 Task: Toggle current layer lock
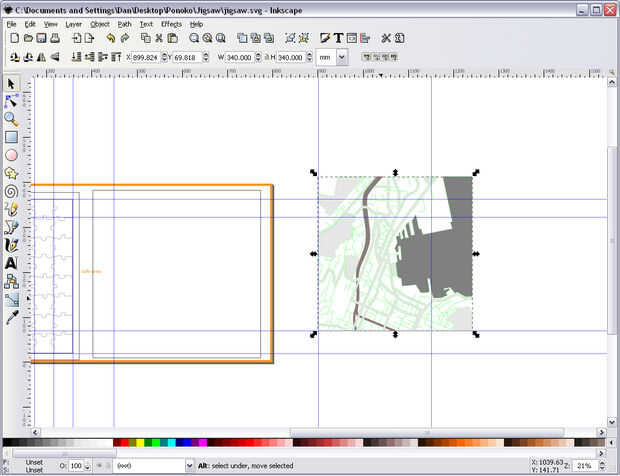[108, 466]
